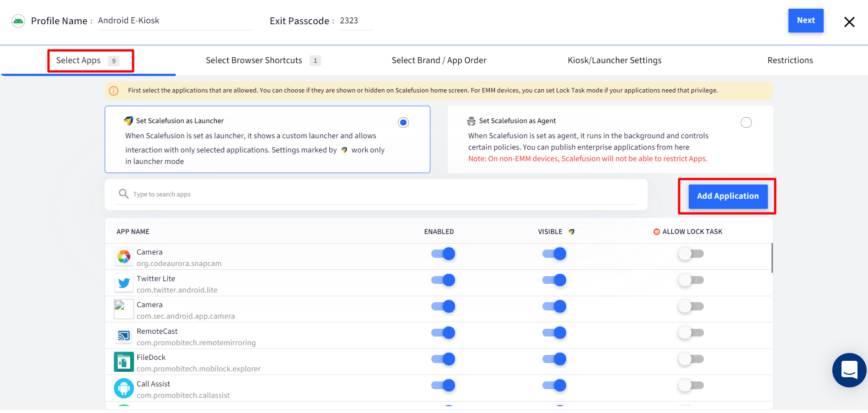Click the red non-EMM devices note
The width and height of the screenshot is (868, 413).
588,159
